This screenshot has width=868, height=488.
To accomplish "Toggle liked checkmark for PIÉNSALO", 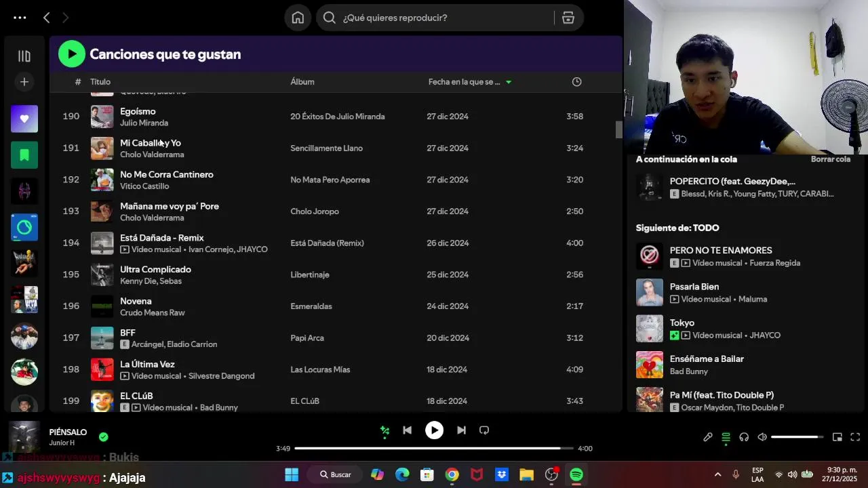I will coord(103,437).
